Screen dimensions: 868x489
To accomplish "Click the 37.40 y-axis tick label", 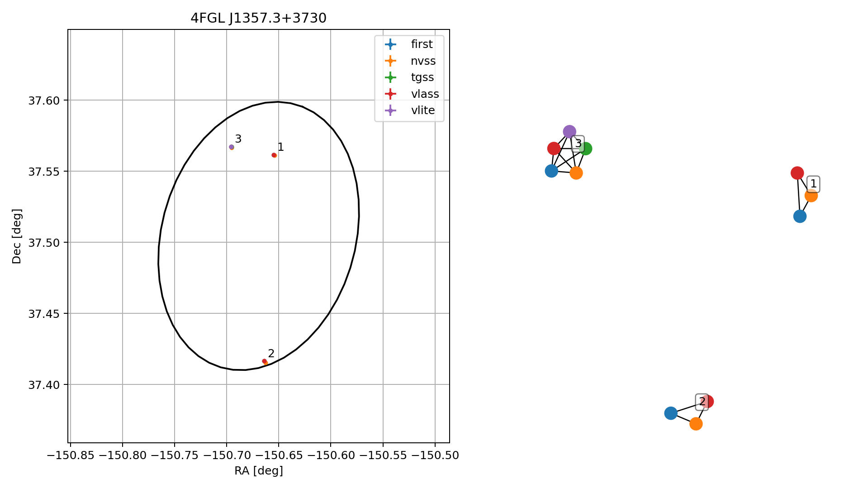I will 44,385.
